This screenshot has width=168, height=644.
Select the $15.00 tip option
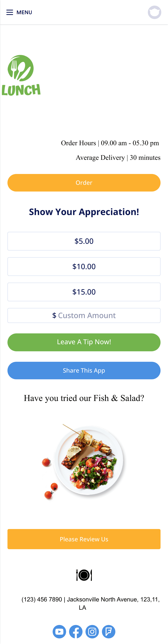pos(84,292)
